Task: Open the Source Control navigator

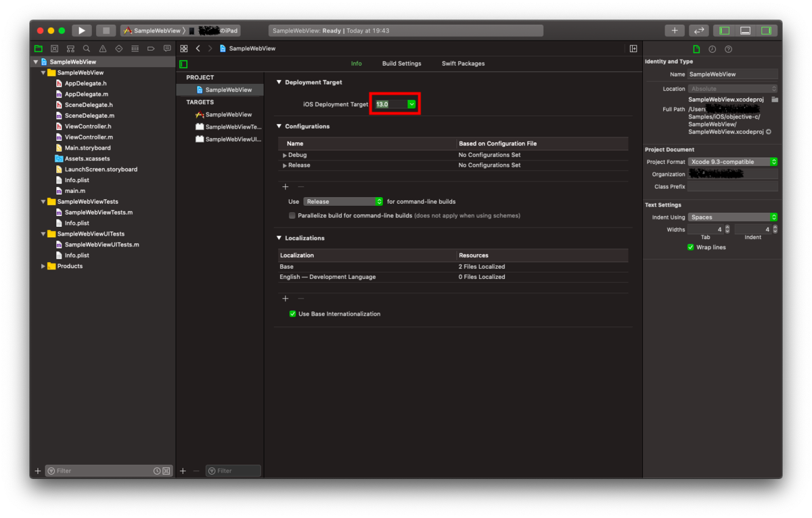Action: pos(55,49)
